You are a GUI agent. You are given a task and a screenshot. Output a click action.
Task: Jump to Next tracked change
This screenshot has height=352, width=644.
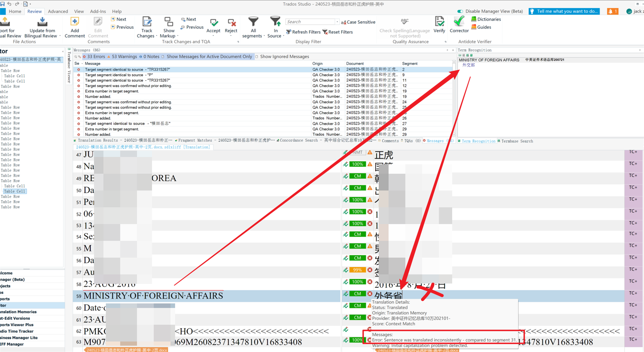click(189, 19)
